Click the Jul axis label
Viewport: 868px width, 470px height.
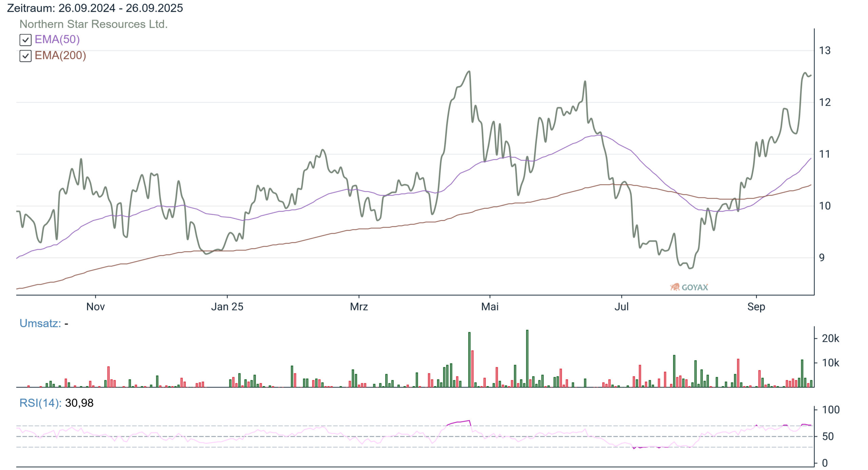[622, 307]
